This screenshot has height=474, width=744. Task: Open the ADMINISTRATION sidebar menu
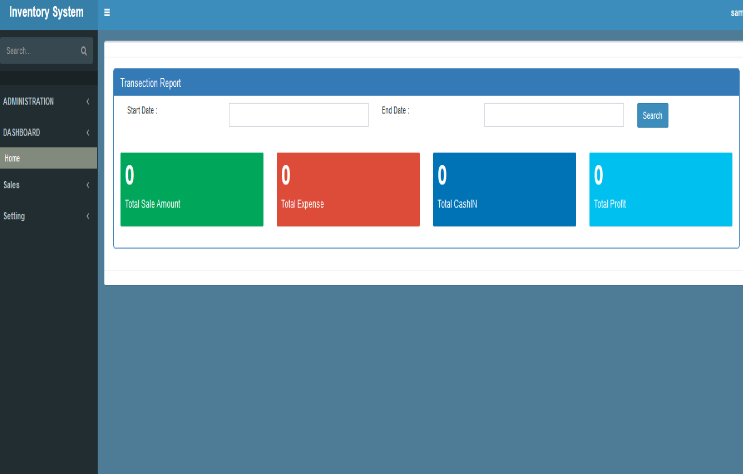coord(30,101)
